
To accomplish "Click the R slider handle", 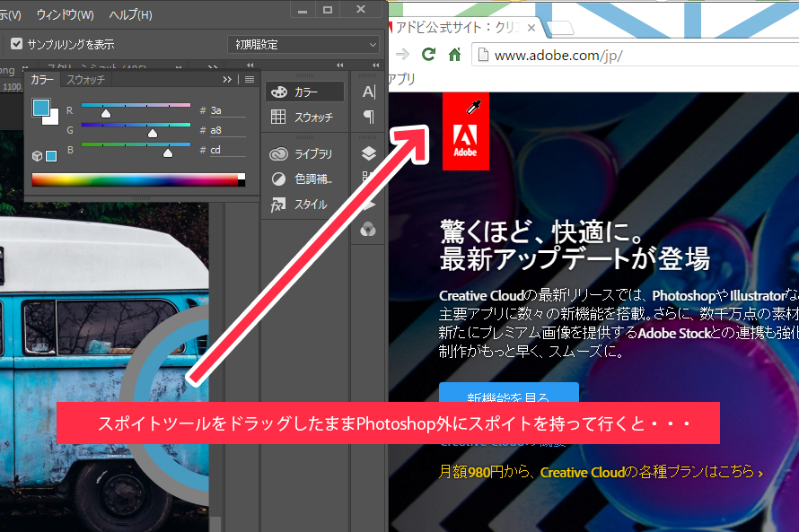I will (105, 114).
